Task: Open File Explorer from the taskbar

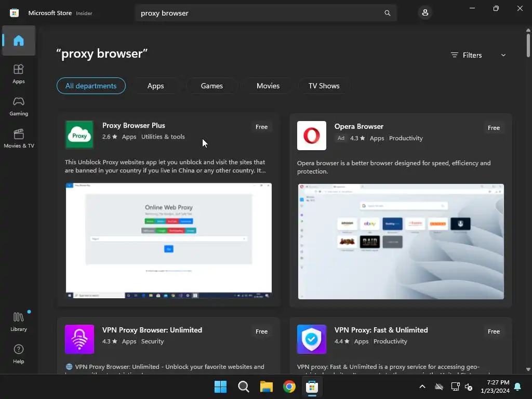Action: [x=267, y=387]
